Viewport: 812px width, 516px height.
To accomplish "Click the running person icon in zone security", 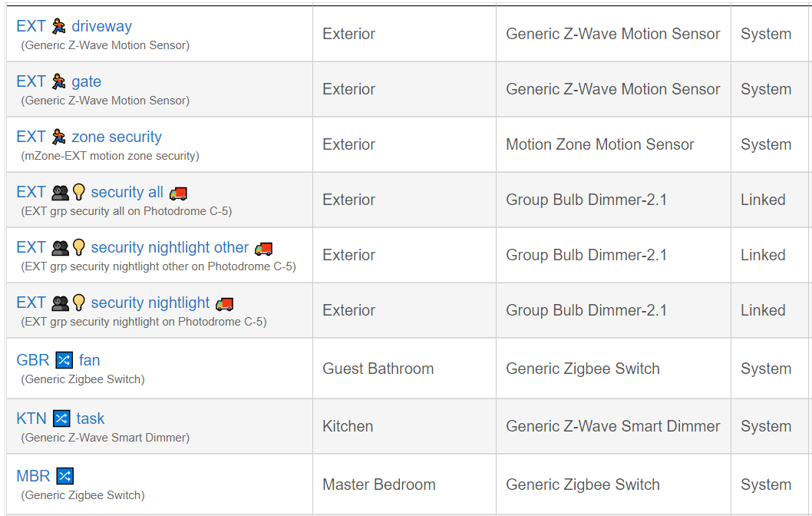I will pyautogui.click(x=58, y=137).
